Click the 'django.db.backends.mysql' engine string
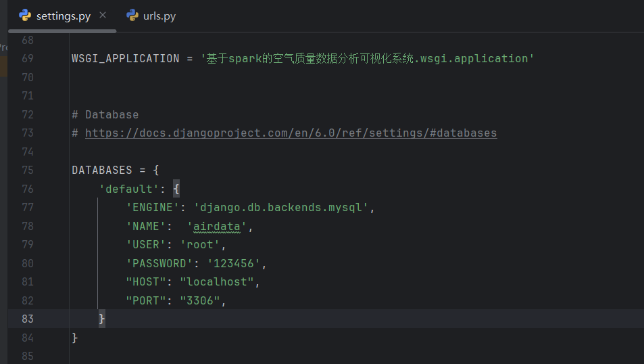 (x=280, y=208)
